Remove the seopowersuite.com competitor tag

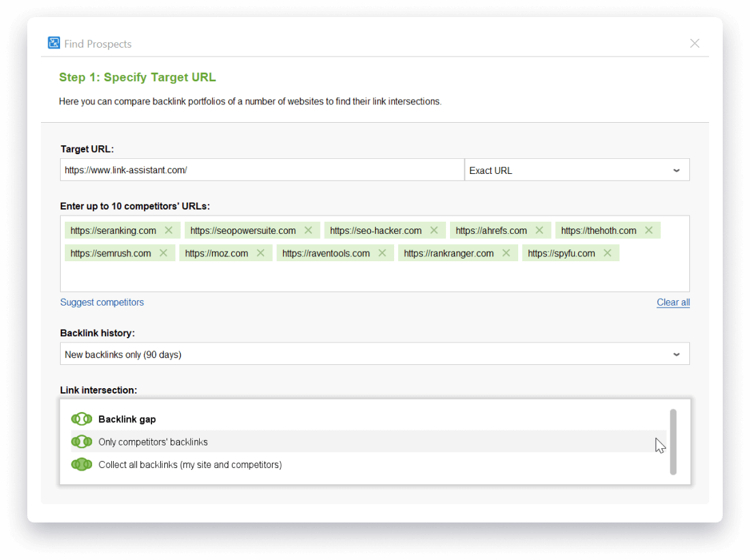pyautogui.click(x=308, y=231)
